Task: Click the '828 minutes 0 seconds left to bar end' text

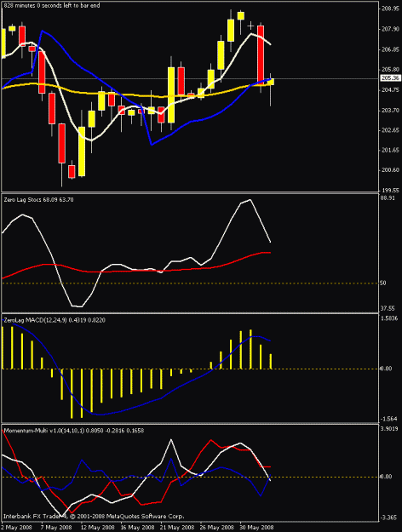Action: (x=52, y=5)
